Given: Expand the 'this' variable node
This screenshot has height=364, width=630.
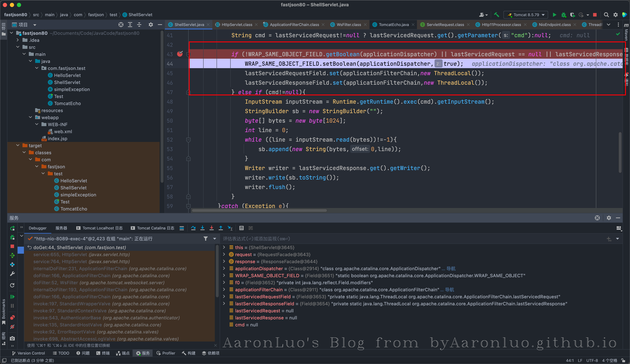Looking at the screenshot, I should (224, 247).
